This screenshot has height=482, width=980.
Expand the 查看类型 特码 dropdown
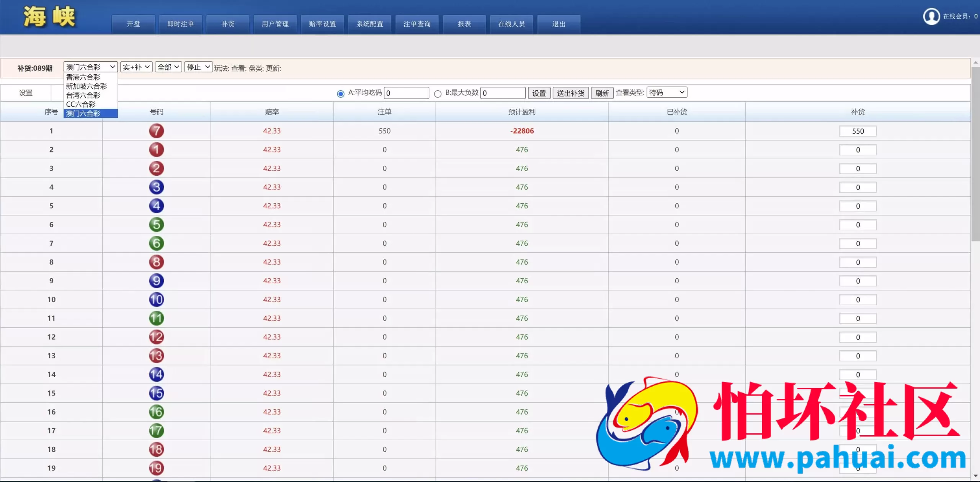tap(666, 92)
